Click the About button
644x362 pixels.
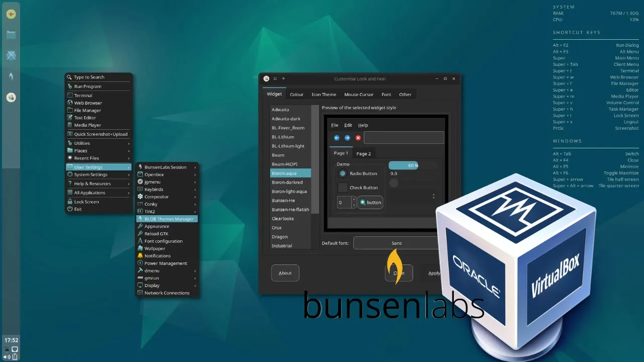285,273
